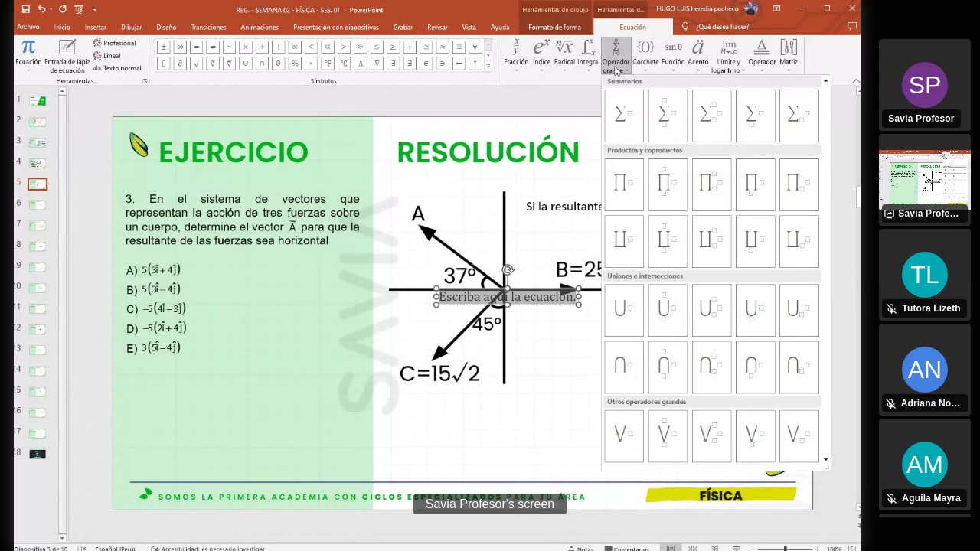The width and height of the screenshot is (980, 551).
Task: Insert the percent (%) symbol
Action: pyautogui.click(x=295, y=64)
